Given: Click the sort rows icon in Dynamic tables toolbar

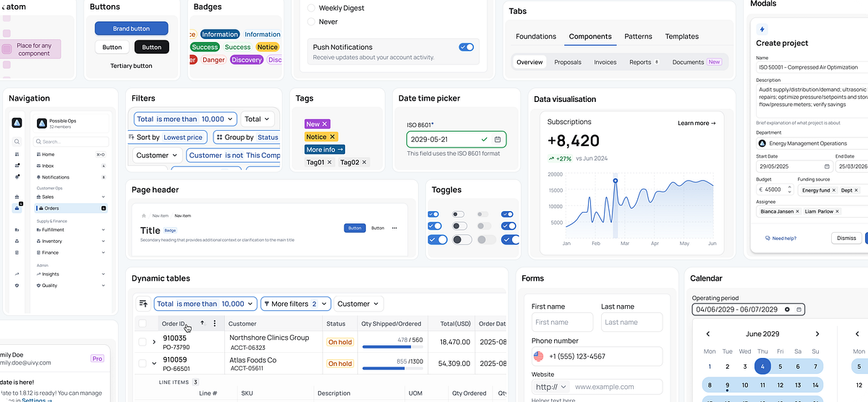Looking at the screenshot, I should click(x=143, y=304).
